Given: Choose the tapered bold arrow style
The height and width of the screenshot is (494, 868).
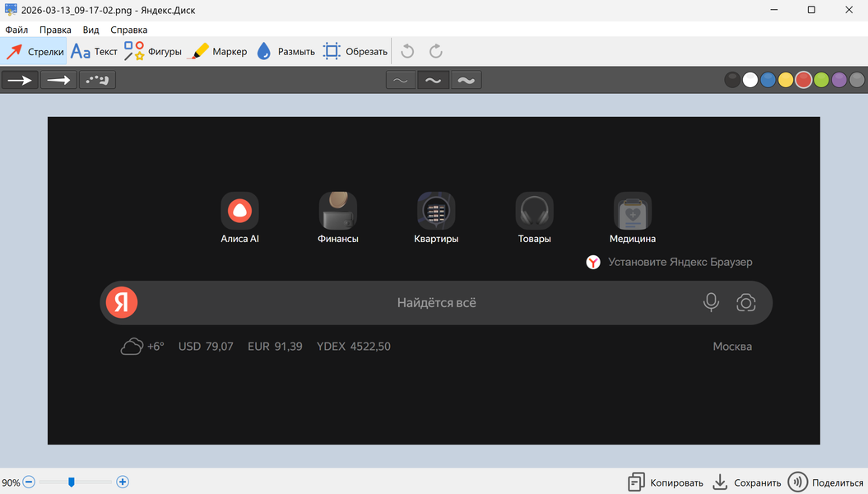Looking at the screenshot, I should point(58,81).
